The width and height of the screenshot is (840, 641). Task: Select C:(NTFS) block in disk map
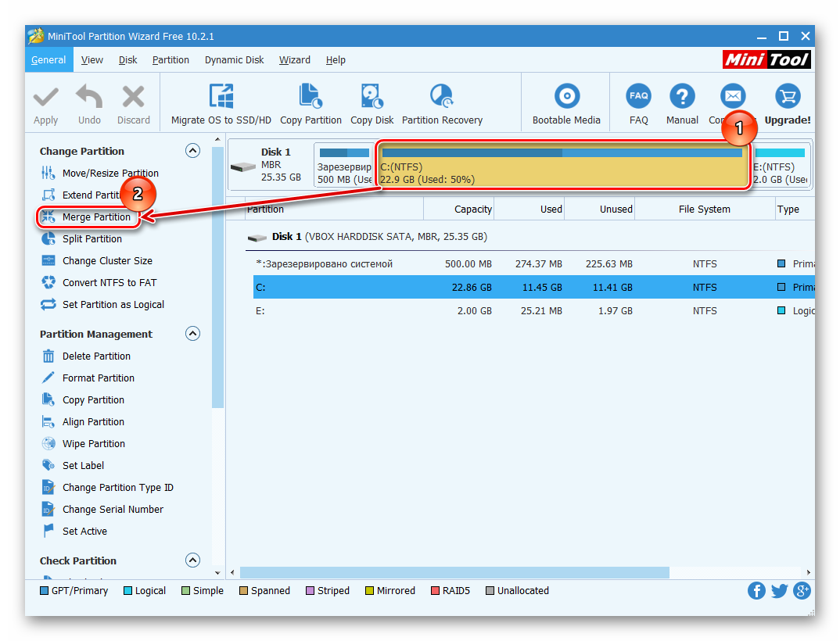tap(563, 166)
